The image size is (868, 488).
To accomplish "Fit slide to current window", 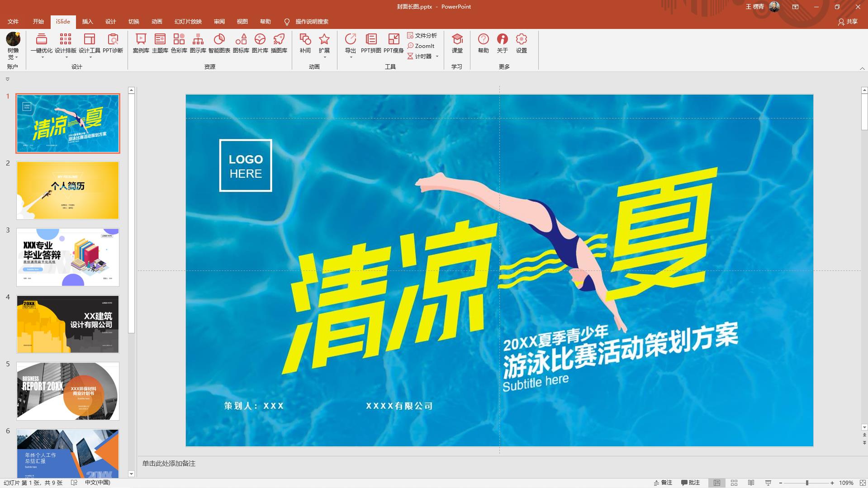I will [863, 483].
